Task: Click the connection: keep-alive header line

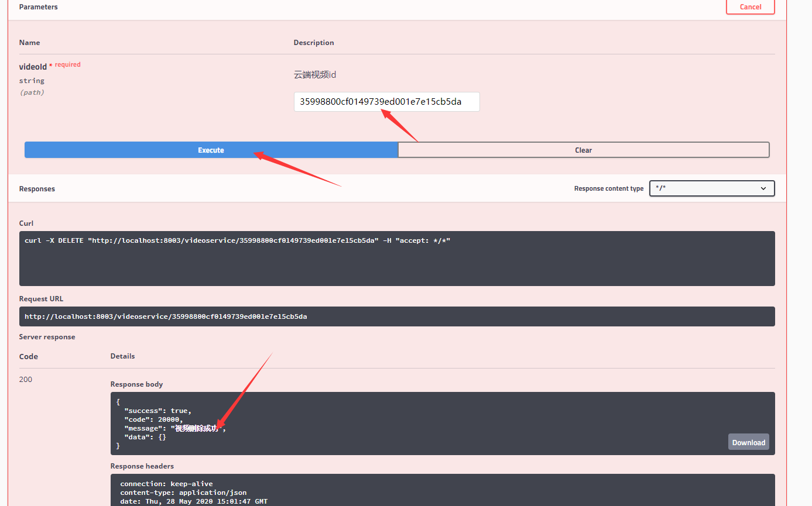Action: pyautogui.click(x=166, y=484)
